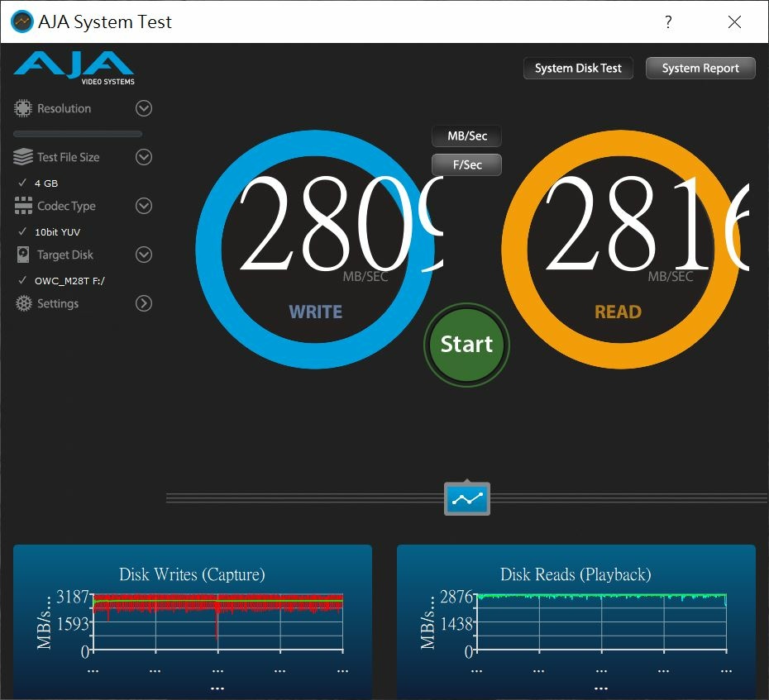Click the Settings gear icon
Screen dimensions: 769x700
coord(23,303)
